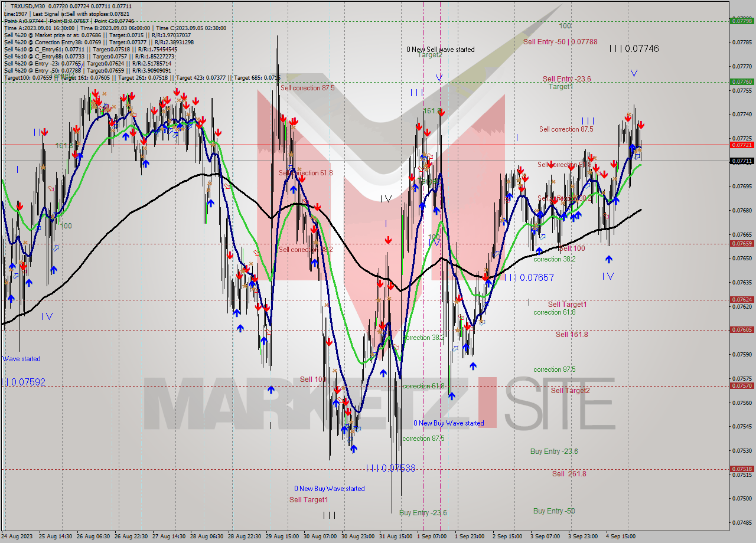Screen dimensions: 756x543
Task: Click the 0.07485 price axis value
Action: pos(742,523)
